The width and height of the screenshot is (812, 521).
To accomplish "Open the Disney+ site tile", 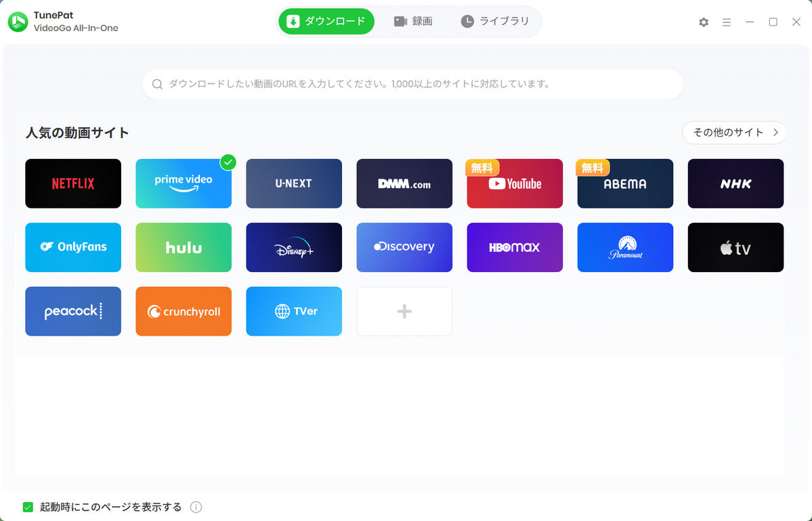I will pyautogui.click(x=294, y=248).
